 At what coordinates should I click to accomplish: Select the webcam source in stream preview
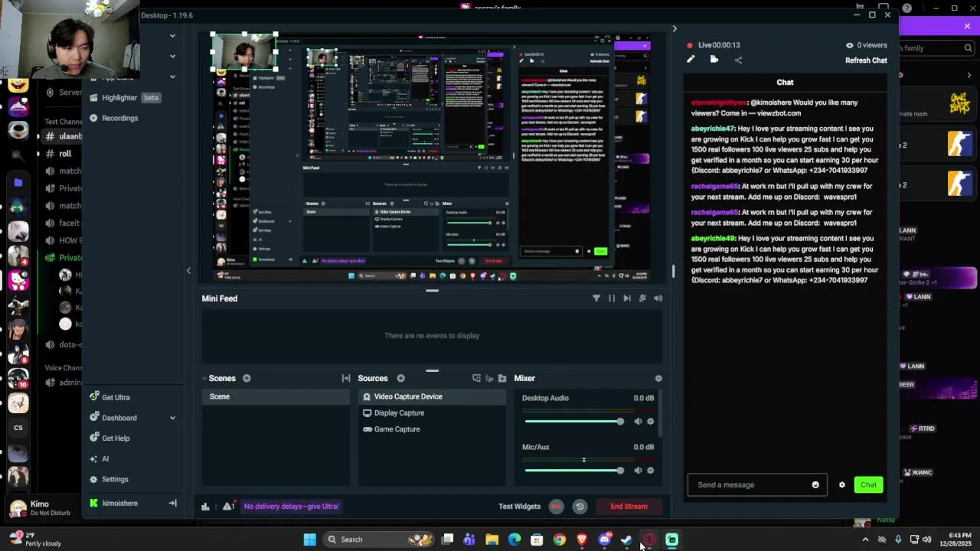coord(244,53)
